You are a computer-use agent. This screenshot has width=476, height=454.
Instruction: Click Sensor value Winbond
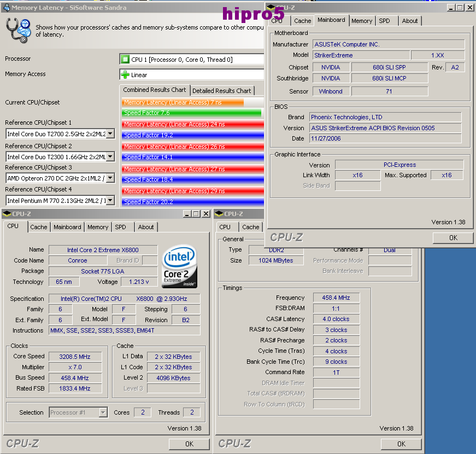coord(331,91)
